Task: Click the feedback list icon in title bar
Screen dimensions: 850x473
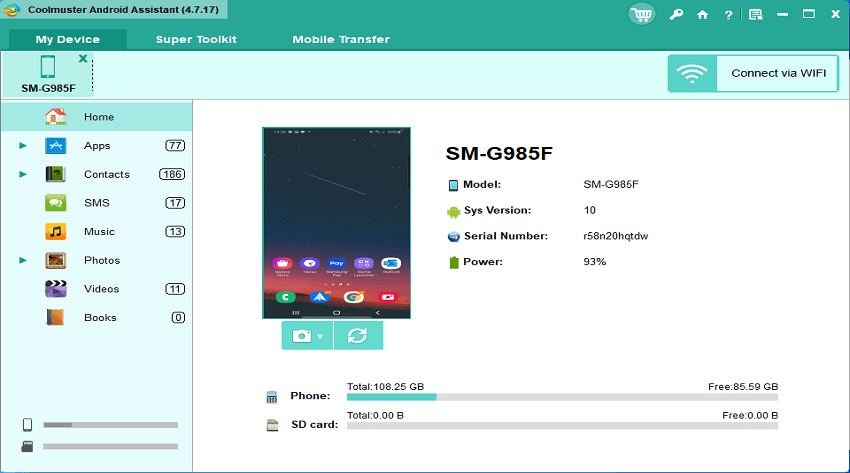Action: (756, 15)
